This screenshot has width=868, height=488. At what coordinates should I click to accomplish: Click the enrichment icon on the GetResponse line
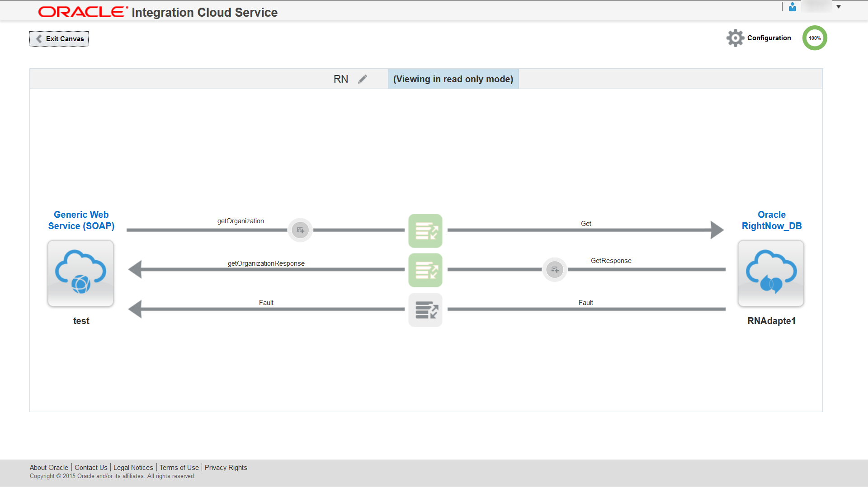[554, 269]
